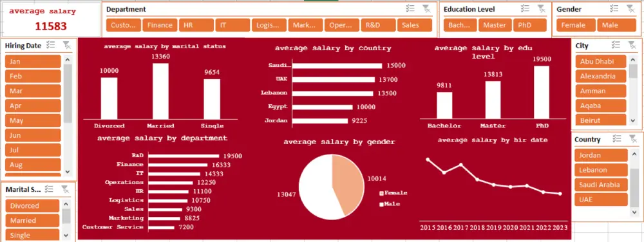Filter by Marketing department
This screenshot has width=644, height=242.
tap(305, 25)
